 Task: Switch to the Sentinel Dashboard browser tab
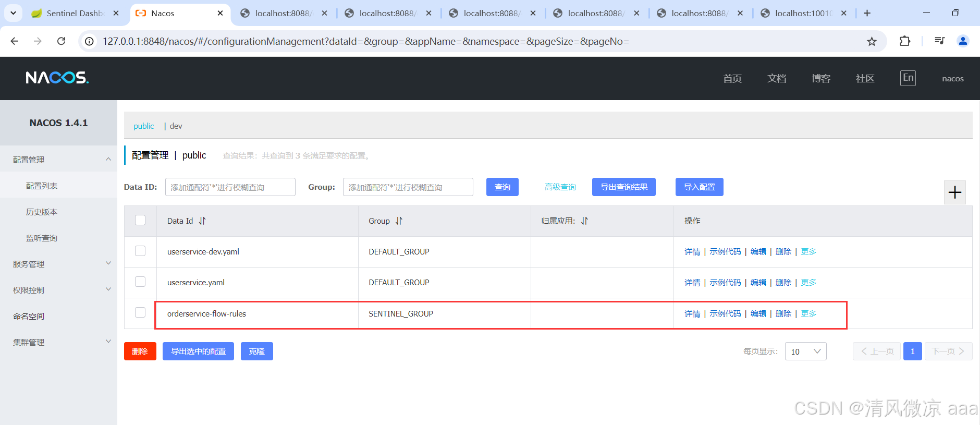click(75, 13)
